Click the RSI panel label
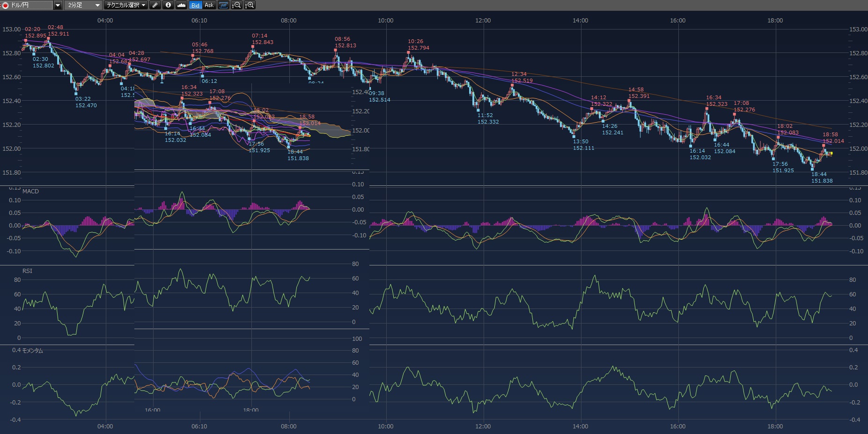This screenshot has height=434, width=868. tap(27, 271)
